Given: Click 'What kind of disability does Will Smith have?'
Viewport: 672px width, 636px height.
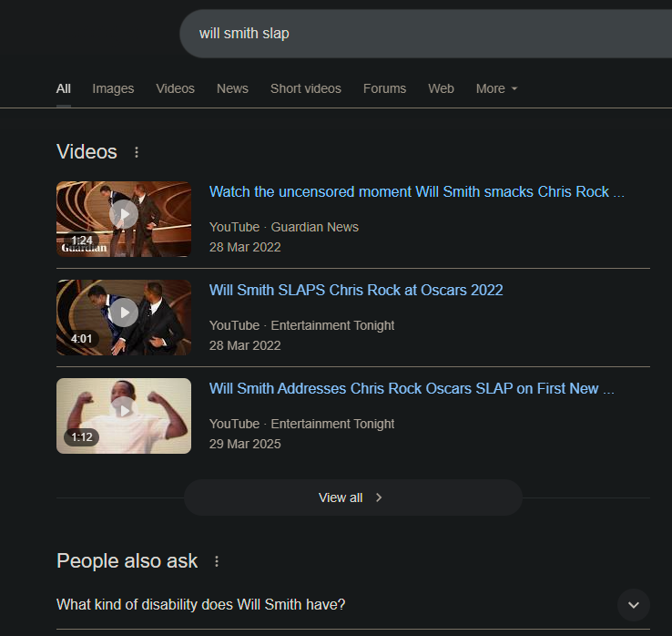Looking at the screenshot, I should (201, 605).
